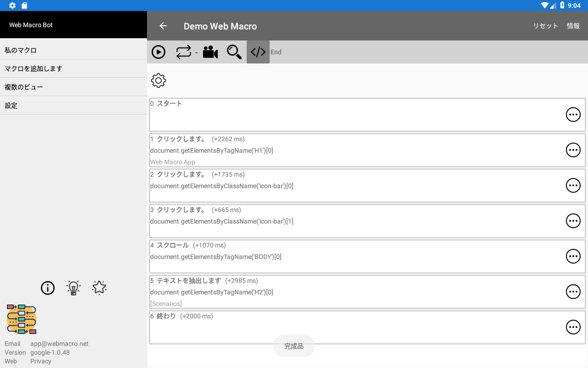This screenshot has width=588, height=368.
Task: Open 複数のビュー in the sidebar
Action: point(73,87)
